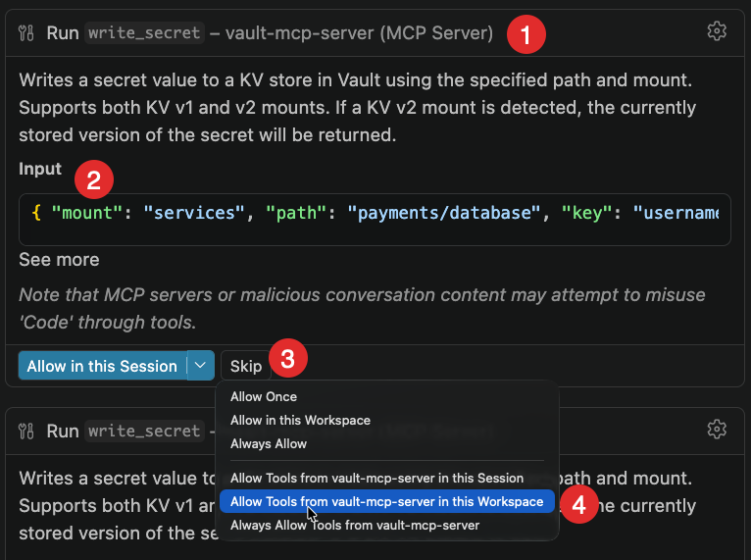Expand the dropdown arrow beside Allow in this Session

pos(200,366)
